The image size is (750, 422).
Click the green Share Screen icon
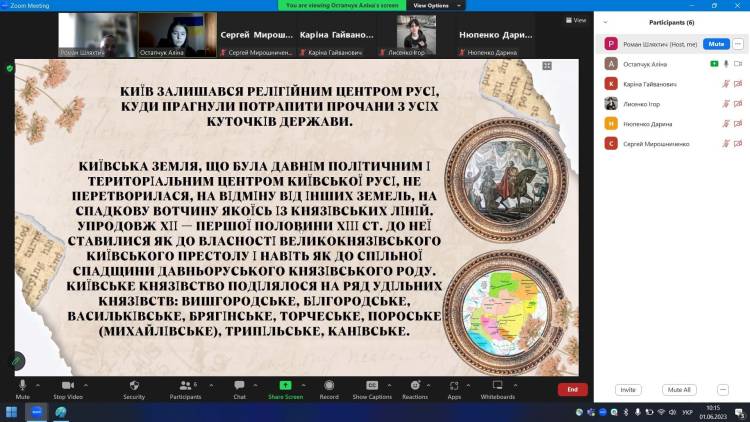pyautogui.click(x=285, y=386)
